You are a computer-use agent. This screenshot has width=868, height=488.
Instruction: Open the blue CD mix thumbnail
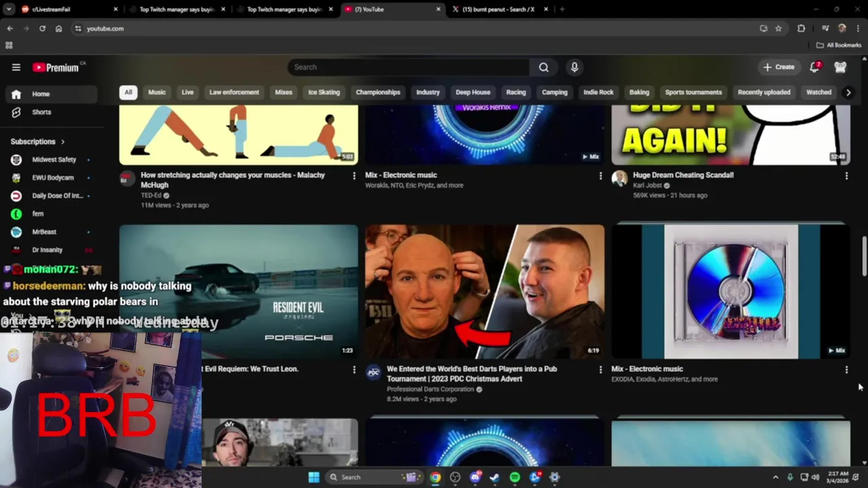(731, 291)
